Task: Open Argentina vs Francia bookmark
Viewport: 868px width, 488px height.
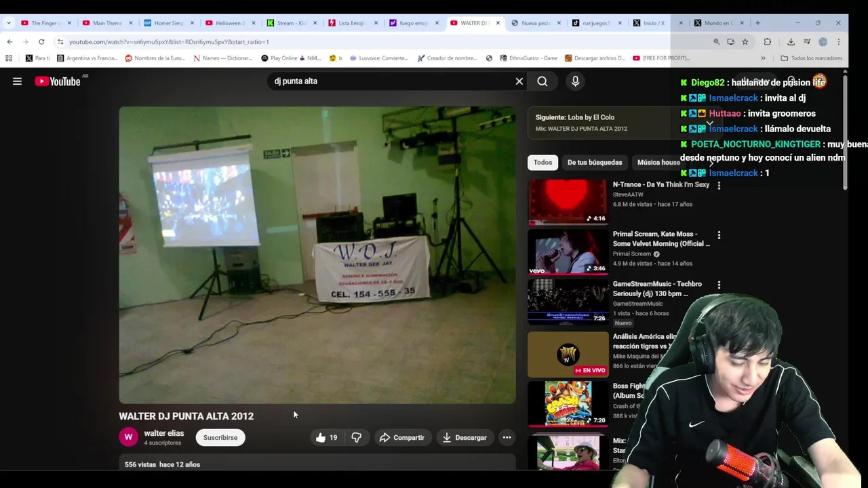Action: (87, 58)
